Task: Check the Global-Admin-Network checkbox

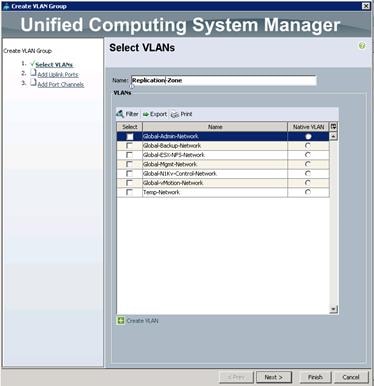Action: point(130,136)
